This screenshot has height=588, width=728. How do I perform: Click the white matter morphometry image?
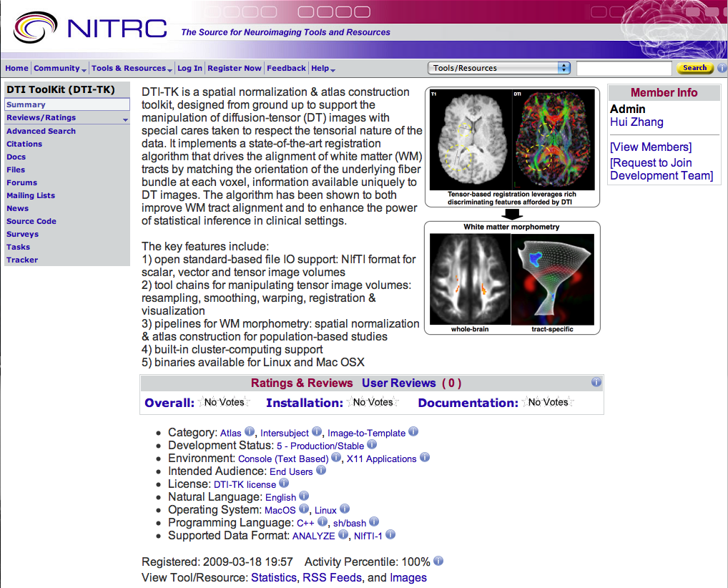click(x=512, y=278)
